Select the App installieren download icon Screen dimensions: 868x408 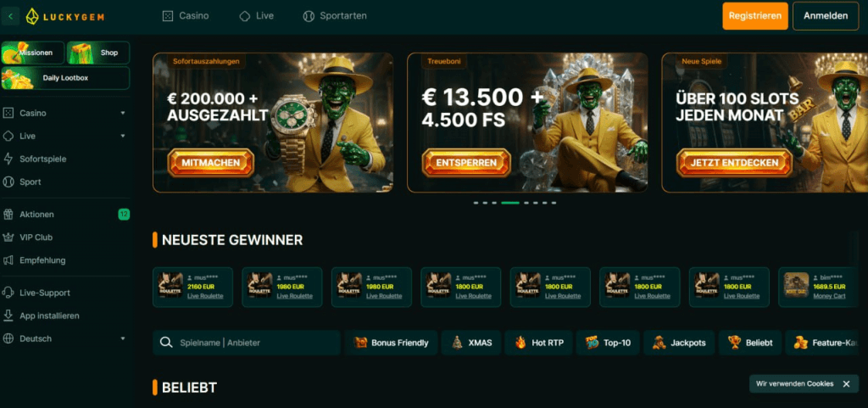(8, 316)
